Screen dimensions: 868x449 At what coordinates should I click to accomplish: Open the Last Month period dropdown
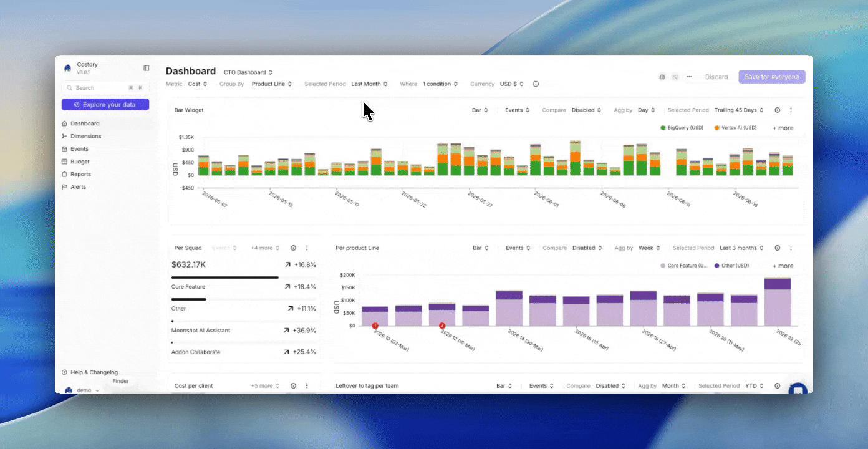click(369, 84)
